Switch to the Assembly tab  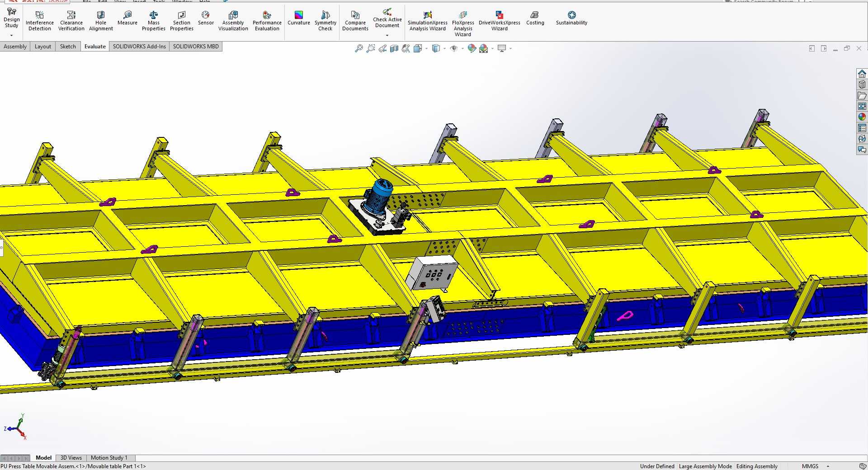(15, 47)
